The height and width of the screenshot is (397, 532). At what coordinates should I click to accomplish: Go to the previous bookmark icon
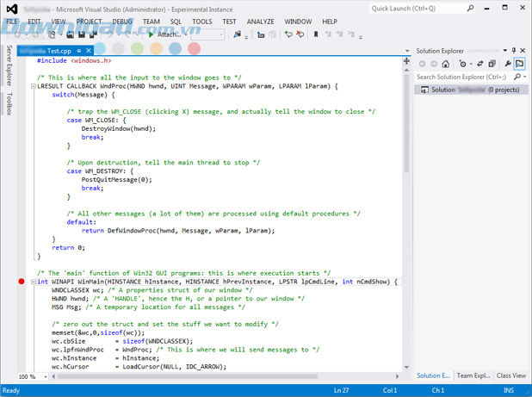coord(328,34)
